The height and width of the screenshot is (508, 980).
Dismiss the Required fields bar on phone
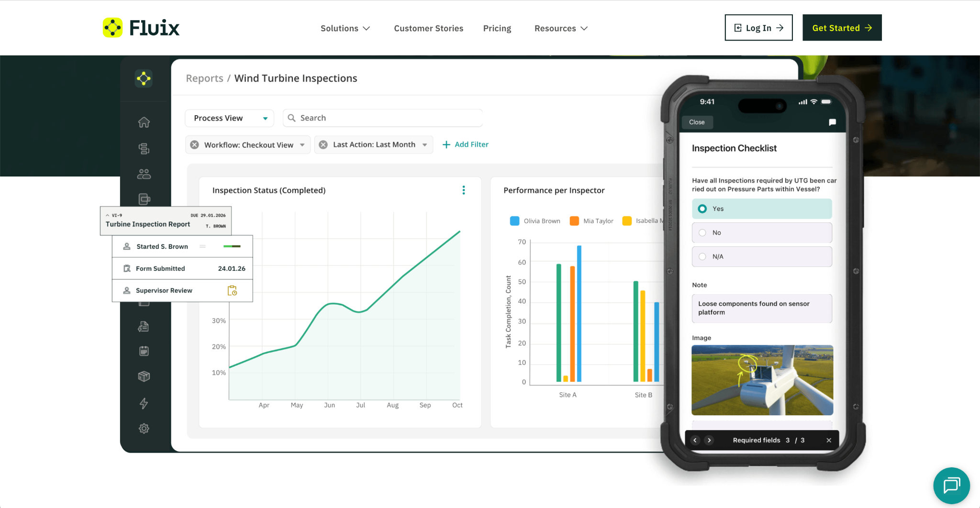(829, 440)
